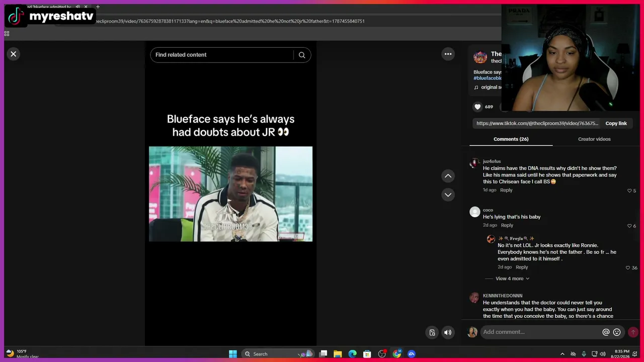This screenshot has width=644, height=362.
Task: Go to the previous video with up arrow
Action: point(448,176)
